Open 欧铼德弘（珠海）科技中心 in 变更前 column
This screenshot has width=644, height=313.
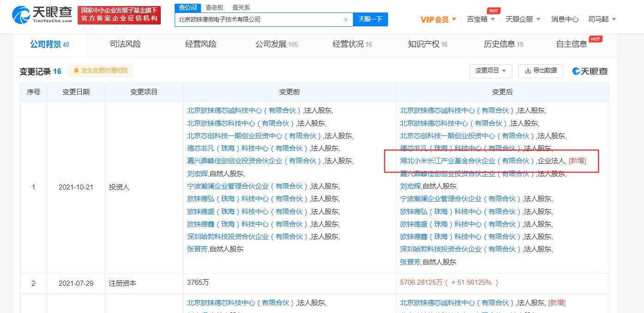248,199
